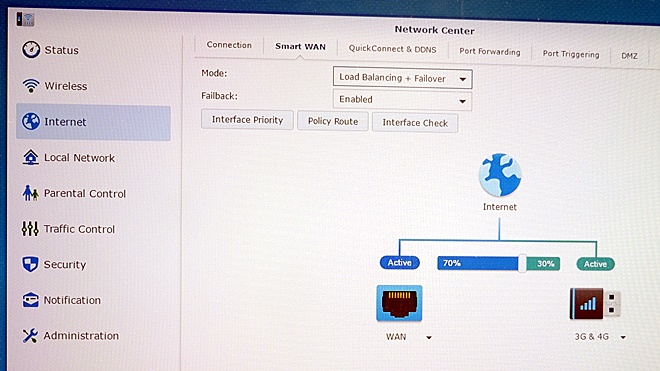Select the Wireless wifi icon
Screen dimensions: 660x371
31,85
